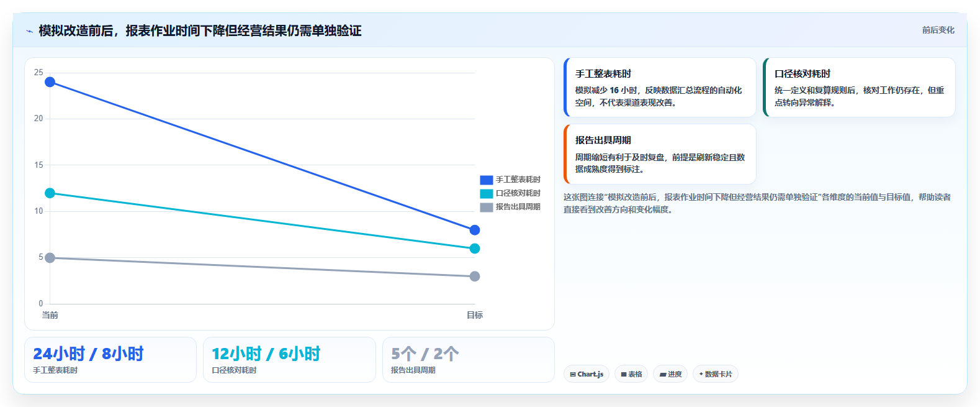The width and height of the screenshot is (980, 407).
Task: Click the 表格 tag
Action: click(631, 374)
